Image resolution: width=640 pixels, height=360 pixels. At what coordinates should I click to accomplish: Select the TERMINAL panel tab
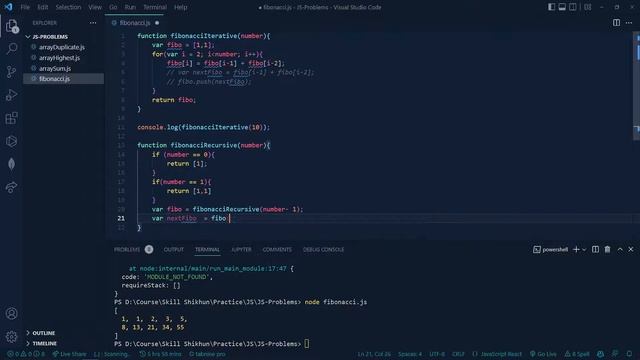pyautogui.click(x=207, y=249)
